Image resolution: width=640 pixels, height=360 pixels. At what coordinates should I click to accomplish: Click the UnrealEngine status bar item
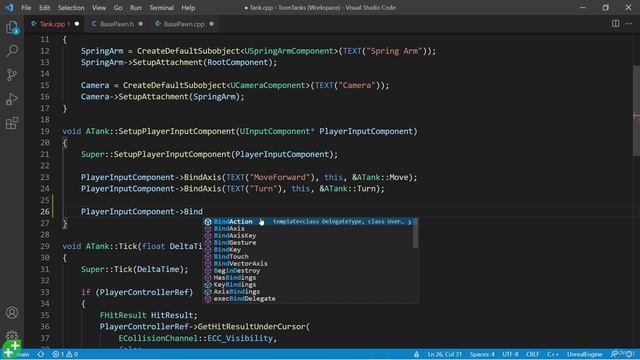click(x=584, y=354)
